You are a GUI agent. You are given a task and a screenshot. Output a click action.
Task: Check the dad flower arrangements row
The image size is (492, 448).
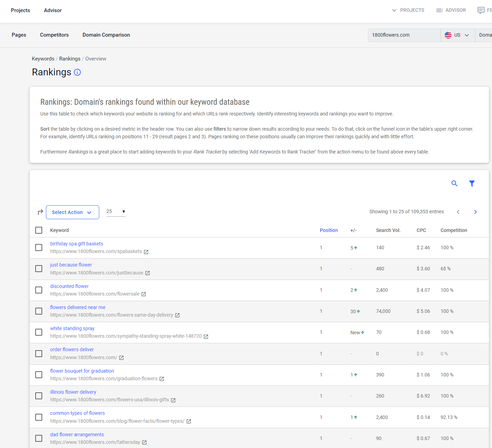[39, 438]
